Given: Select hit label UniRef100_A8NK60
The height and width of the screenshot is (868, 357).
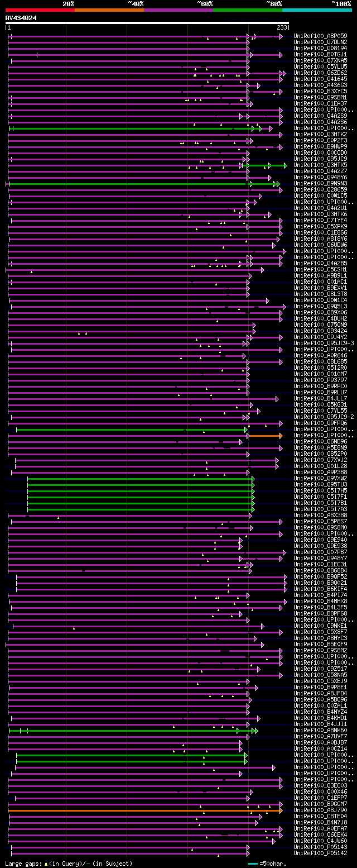Looking at the screenshot, I should 320,730.
